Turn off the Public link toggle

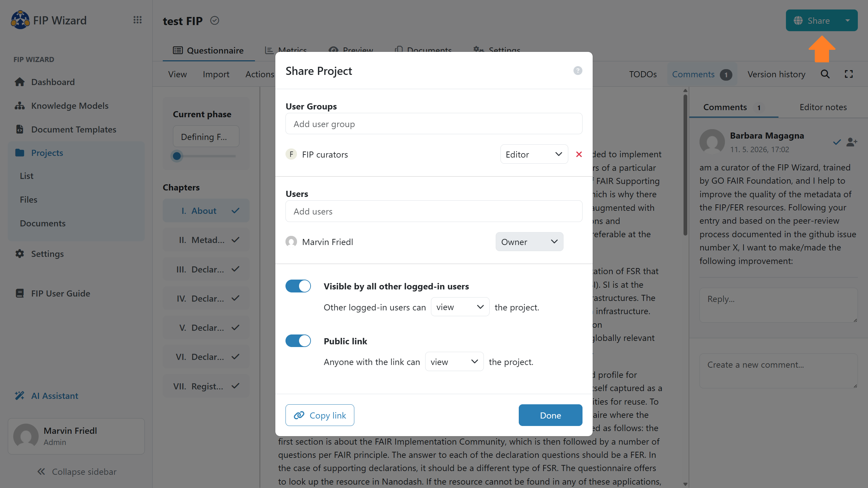pyautogui.click(x=298, y=341)
